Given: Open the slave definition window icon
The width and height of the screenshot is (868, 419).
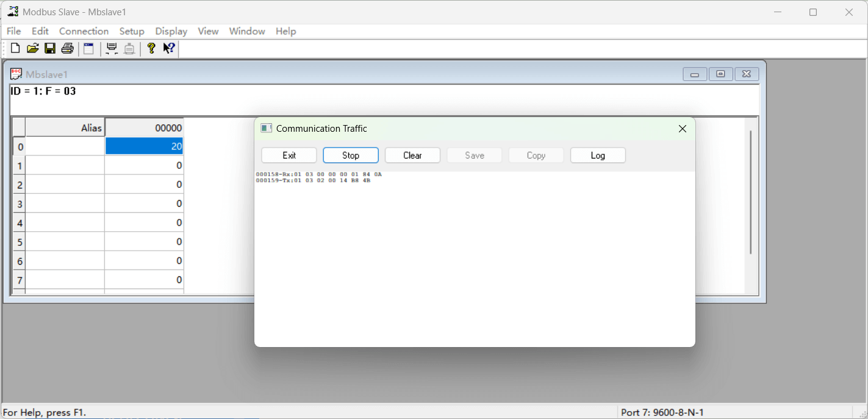Looking at the screenshot, I should pyautogui.click(x=89, y=49).
